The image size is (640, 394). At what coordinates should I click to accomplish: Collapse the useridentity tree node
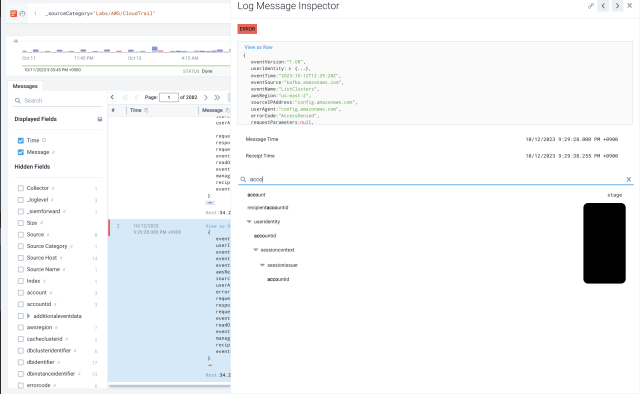point(249,222)
